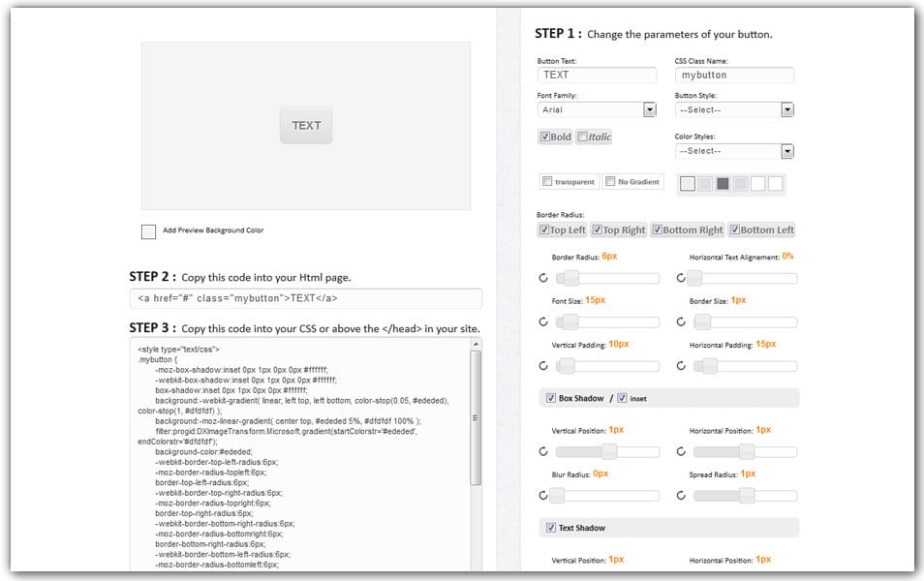Viewport: 924px width, 581px height.
Task: Open the Color Styles dropdown
Action: 786,151
